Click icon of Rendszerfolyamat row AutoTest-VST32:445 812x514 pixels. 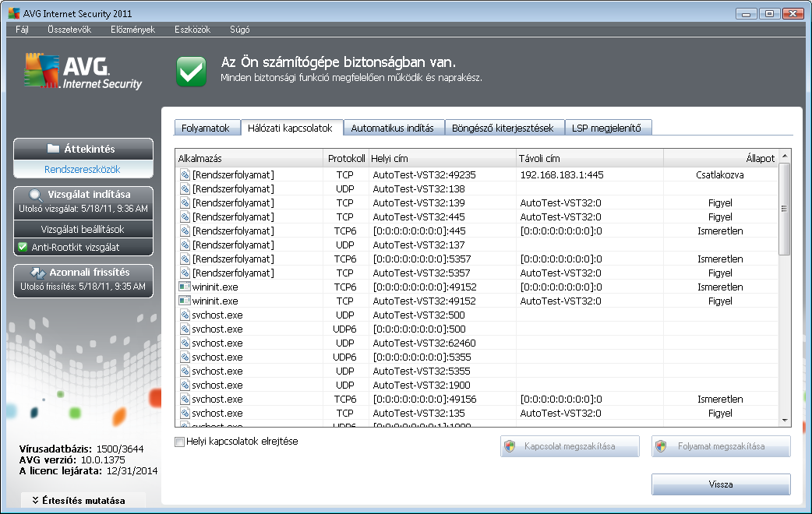pyautogui.click(x=185, y=217)
